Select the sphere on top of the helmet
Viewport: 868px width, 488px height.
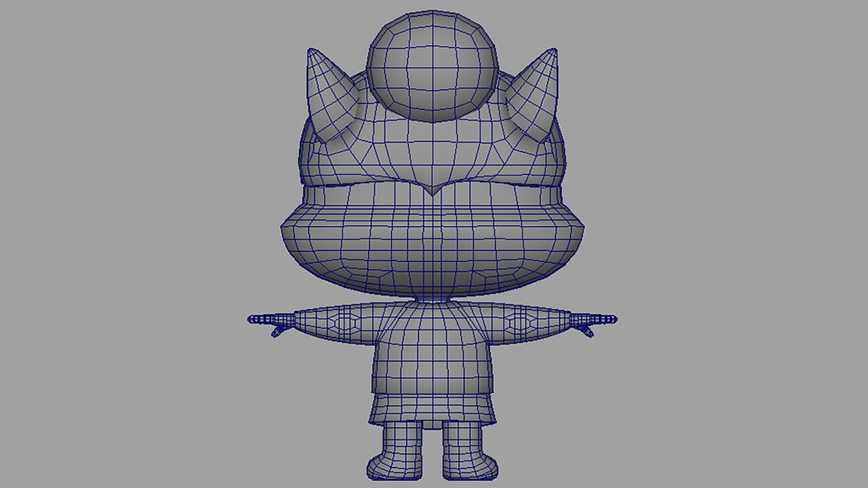[433, 66]
